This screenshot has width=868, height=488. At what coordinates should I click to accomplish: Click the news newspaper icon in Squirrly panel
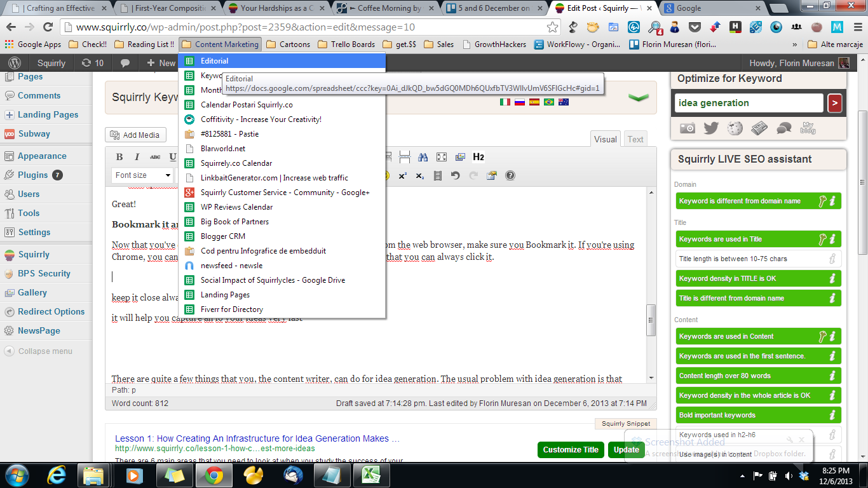coord(759,128)
